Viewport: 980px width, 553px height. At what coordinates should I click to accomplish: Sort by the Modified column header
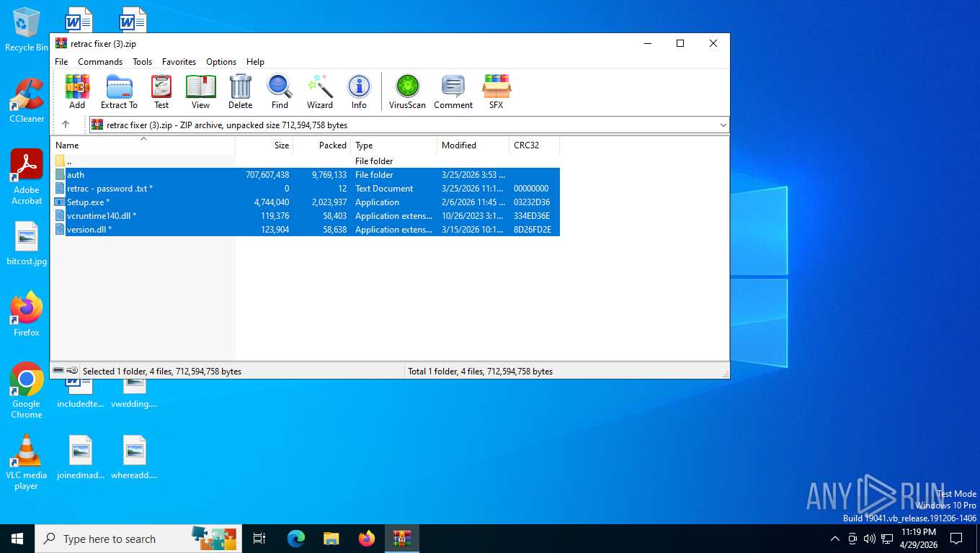point(473,145)
